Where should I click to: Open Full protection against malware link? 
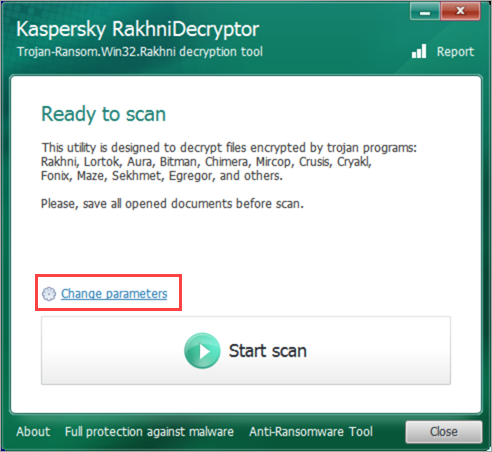(149, 432)
